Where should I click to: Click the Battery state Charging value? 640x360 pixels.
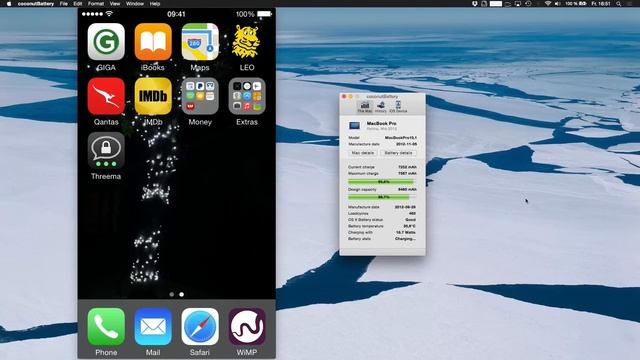tap(405, 239)
